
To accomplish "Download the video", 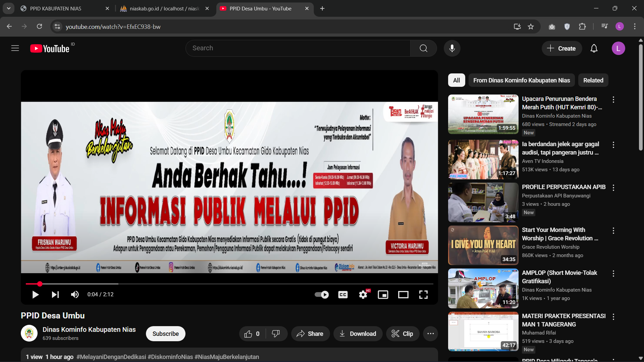I will coord(358,334).
